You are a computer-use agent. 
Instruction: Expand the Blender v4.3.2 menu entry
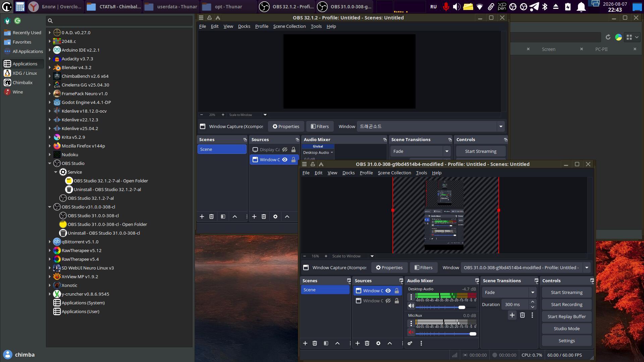(50, 68)
